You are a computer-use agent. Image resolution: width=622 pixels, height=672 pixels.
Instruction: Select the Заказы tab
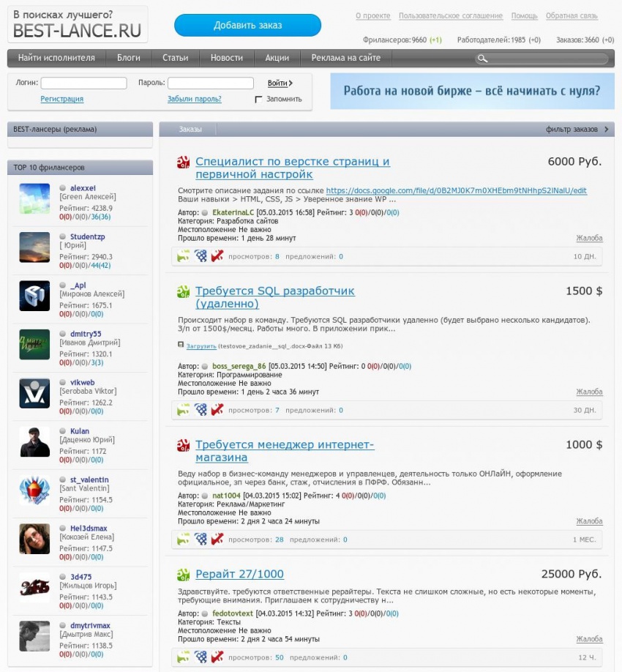pos(190,130)
